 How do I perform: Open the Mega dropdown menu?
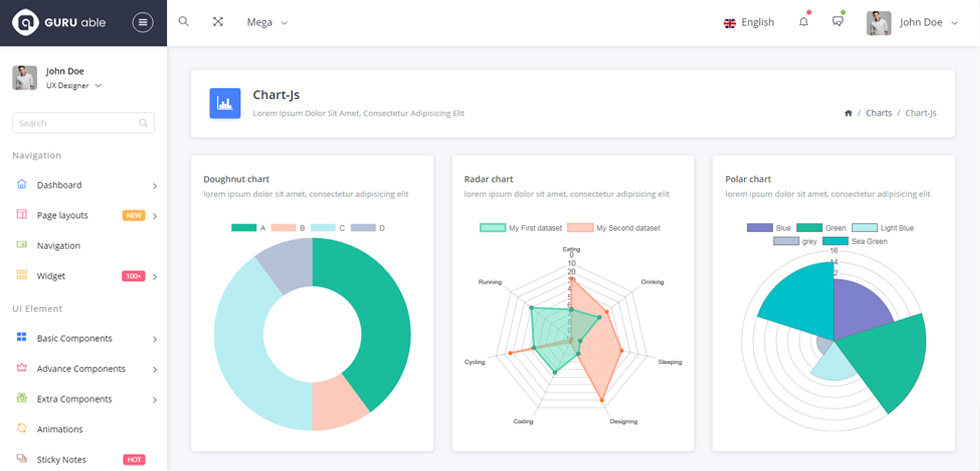point(267,22)
